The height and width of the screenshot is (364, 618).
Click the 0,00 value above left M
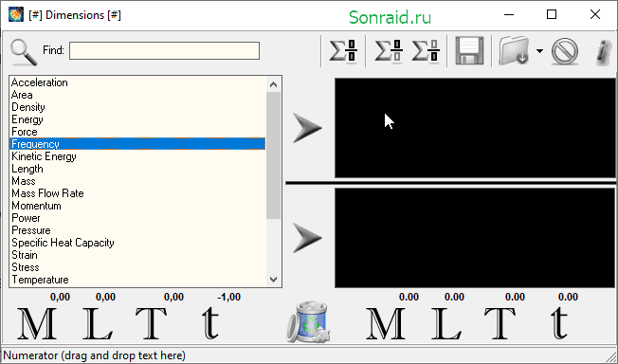(x=61, y=297)
